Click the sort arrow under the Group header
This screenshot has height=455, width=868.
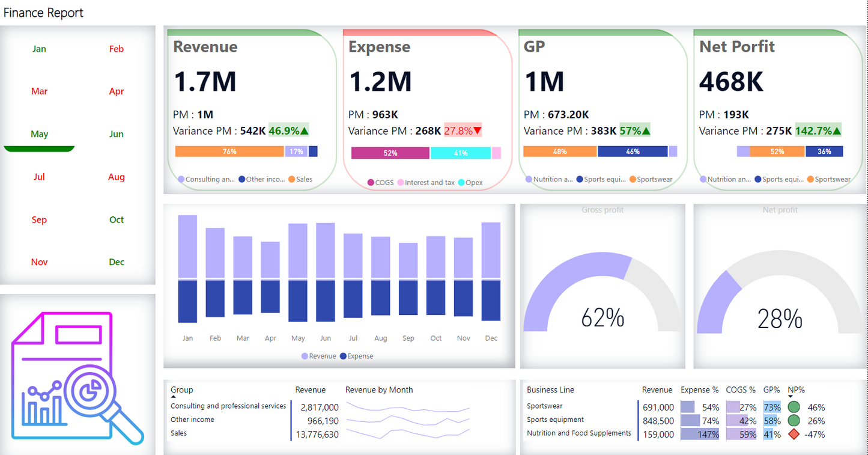click(174, 397)
